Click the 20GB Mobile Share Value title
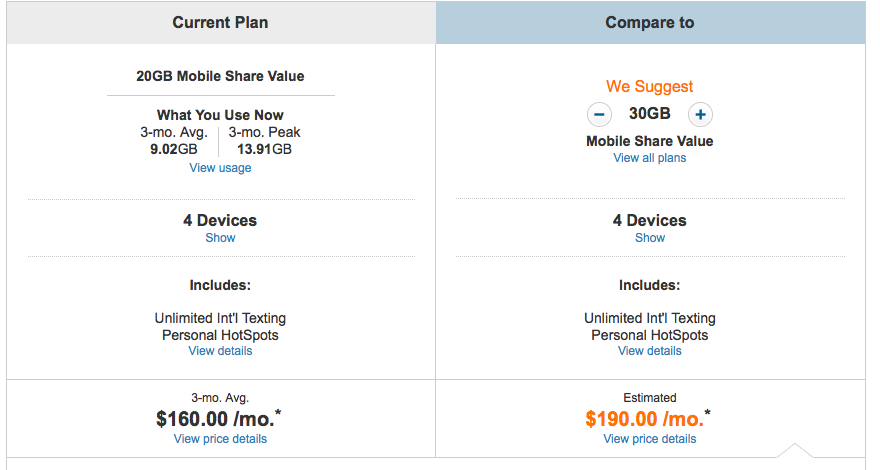Viewport: 880px width, 470px height. click(220, 76)
